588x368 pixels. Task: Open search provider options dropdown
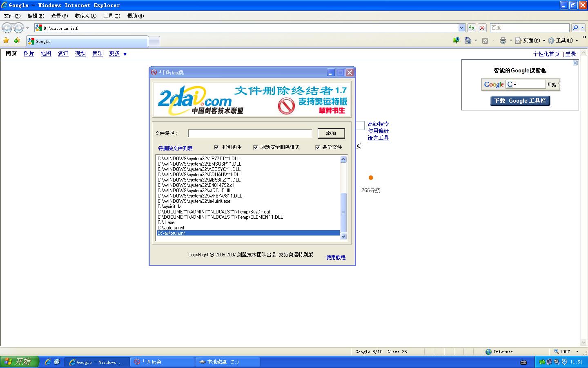(x=582, y=28)
